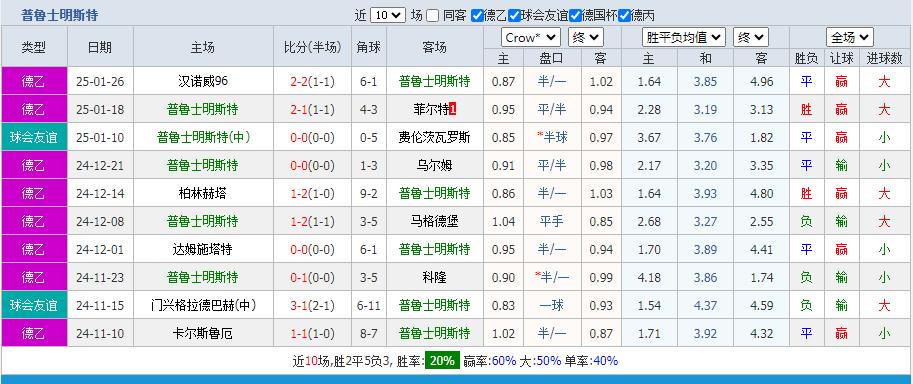This screenshot has width=913, height=384.
Task: Click the 0-1(0-0) score for 科隆 match
Action: click(312, 277)
